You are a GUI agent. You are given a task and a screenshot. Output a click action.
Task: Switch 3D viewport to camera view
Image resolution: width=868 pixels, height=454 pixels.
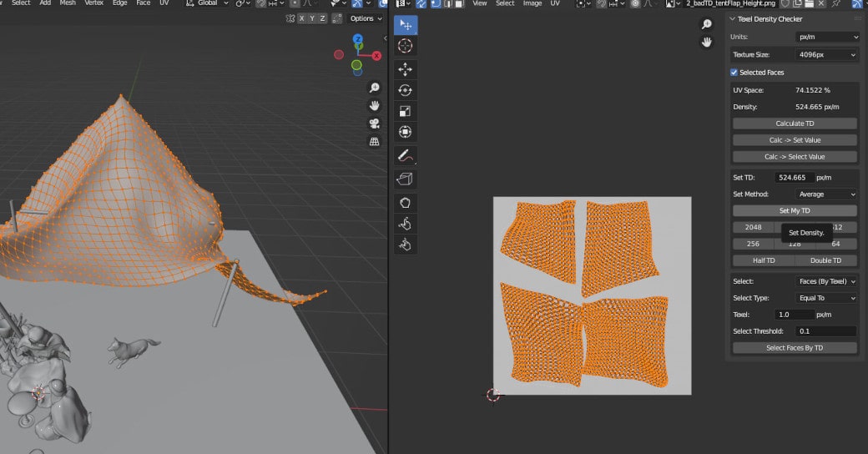(x=375, y=124)
